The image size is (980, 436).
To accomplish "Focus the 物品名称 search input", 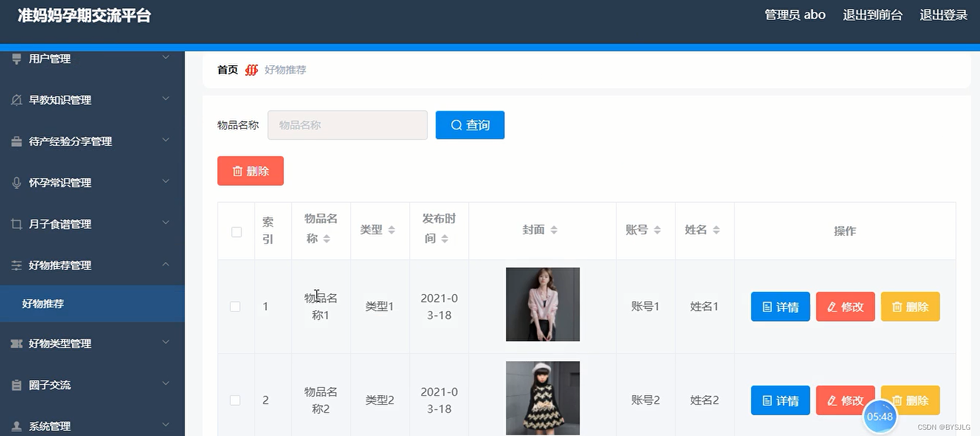I will point(348,125).
